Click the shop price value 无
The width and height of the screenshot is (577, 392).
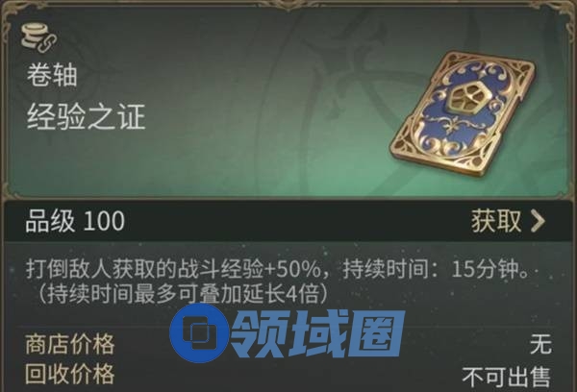(540, 344)
